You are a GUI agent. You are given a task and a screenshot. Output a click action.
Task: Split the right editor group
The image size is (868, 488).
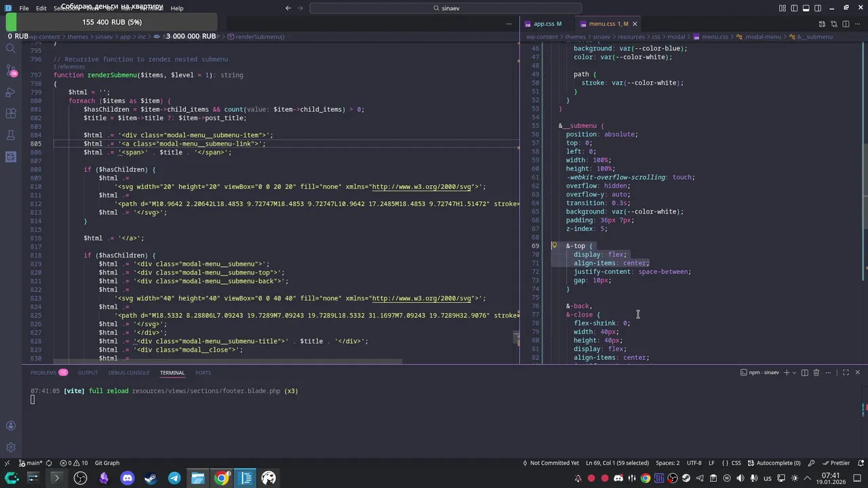point(845,24)
